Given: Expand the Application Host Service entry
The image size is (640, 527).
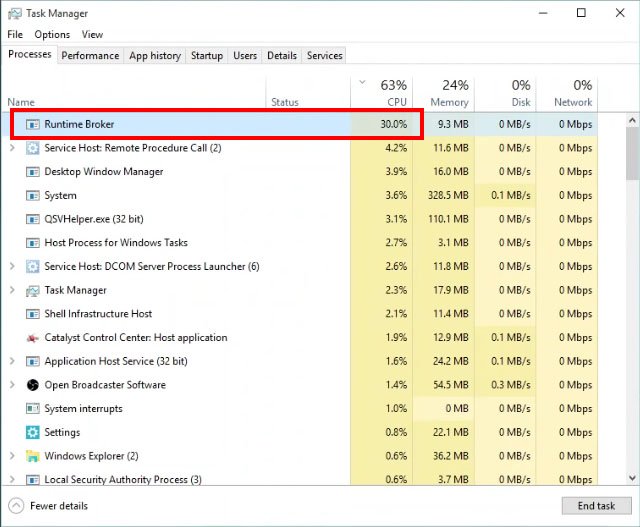Looking at the screenshot, I should (12, 361).
